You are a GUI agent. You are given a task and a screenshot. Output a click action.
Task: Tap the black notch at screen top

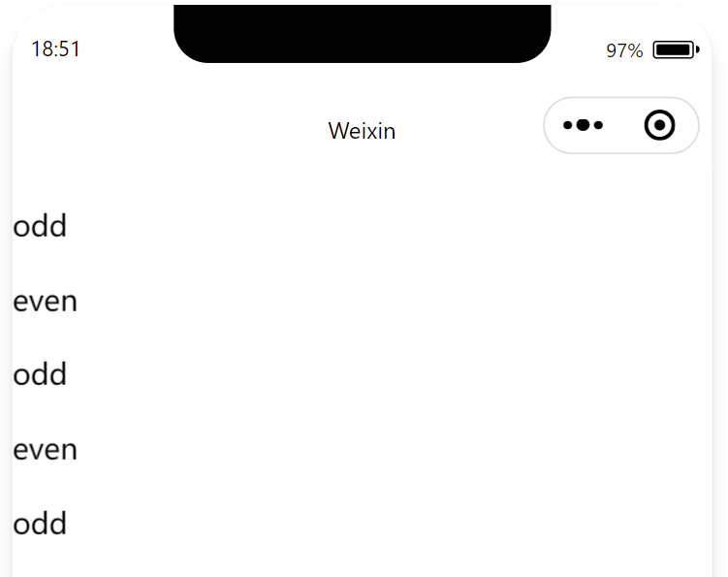pos(363,33)
